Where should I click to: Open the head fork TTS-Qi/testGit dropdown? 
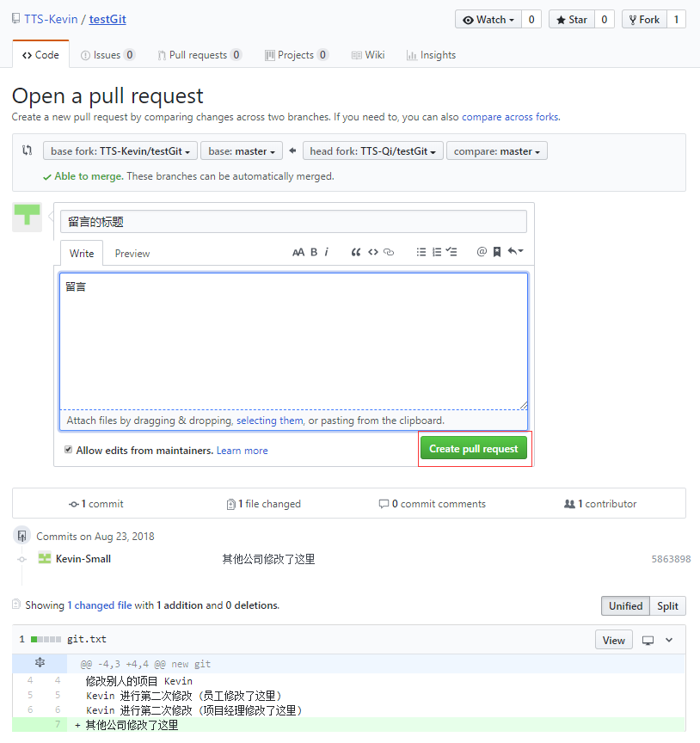tap(372, 151)
